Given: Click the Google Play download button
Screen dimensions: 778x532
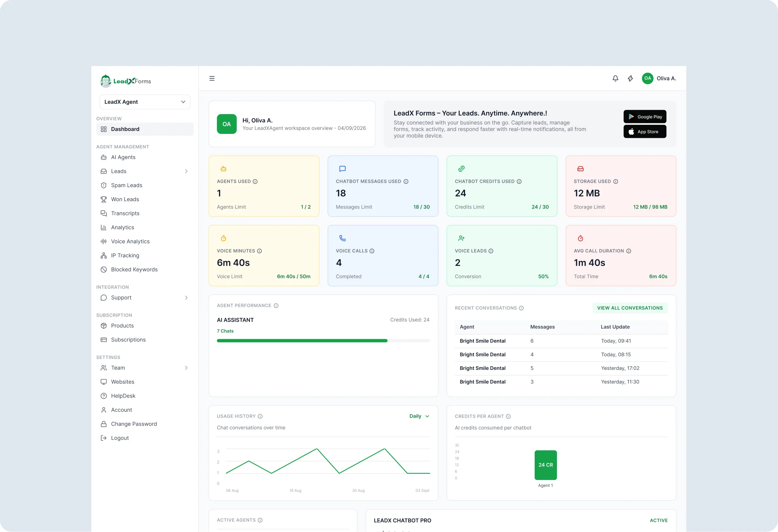Looking at the screenshot, I should [645, 117].
